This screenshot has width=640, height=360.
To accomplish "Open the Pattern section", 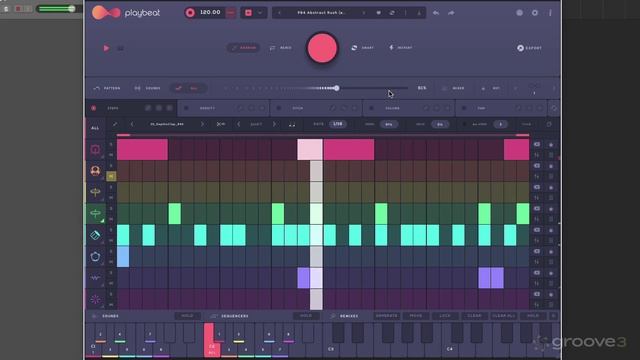I will point(107,88).
